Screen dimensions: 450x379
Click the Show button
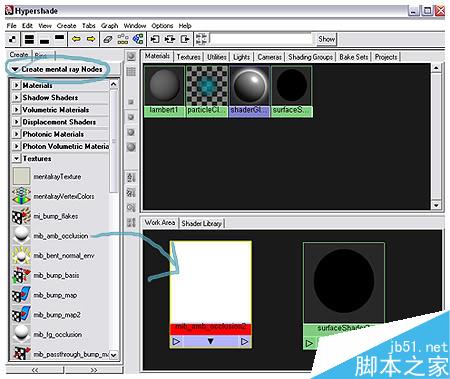point(326,39)
